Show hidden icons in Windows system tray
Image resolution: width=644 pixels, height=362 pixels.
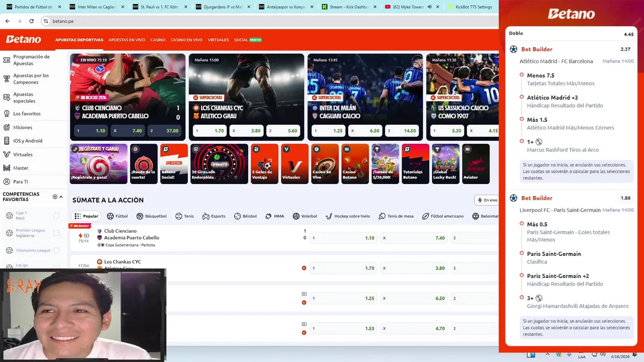tap(548, 354)
